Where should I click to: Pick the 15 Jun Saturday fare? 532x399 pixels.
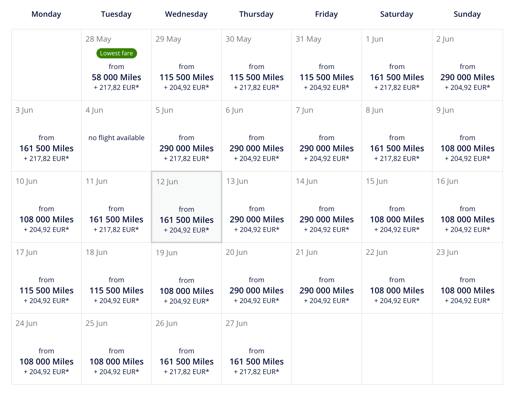(x=397, y=207)
